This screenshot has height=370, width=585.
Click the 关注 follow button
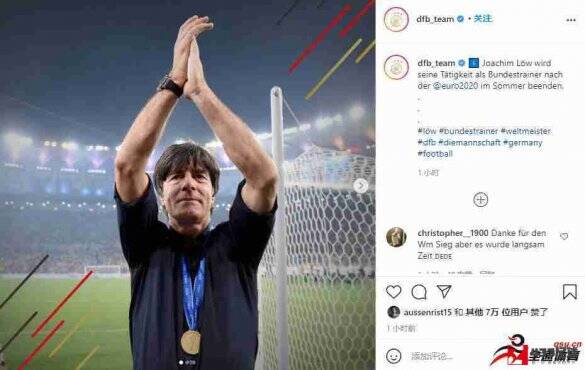483,19
